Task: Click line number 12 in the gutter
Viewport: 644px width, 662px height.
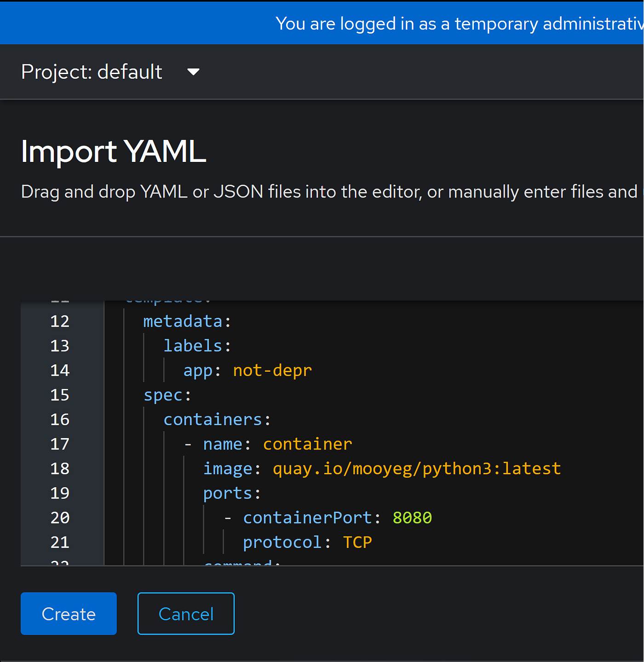Action: point(60,321)
